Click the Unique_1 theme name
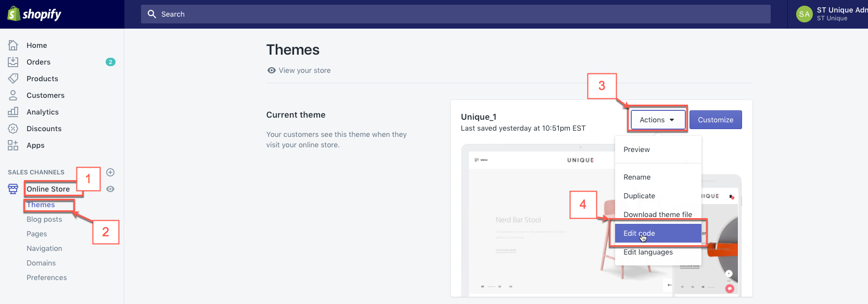The height and width of the screenshot is (304, 868). tap(478, 117)
